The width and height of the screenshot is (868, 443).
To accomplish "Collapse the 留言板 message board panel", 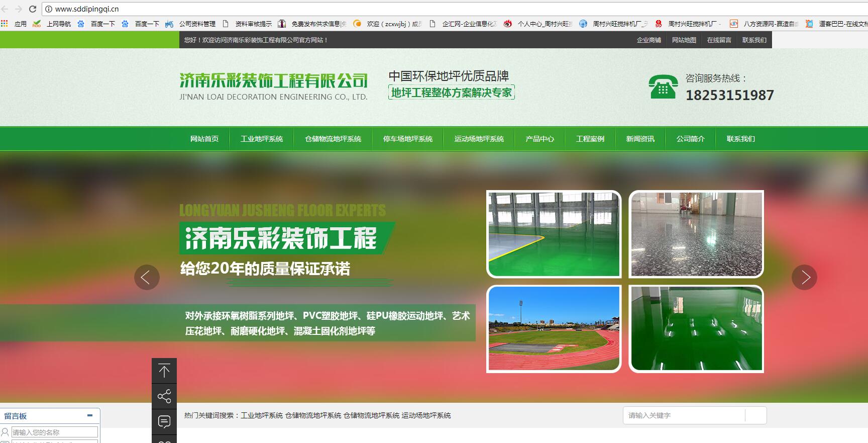I will point(90,415).
